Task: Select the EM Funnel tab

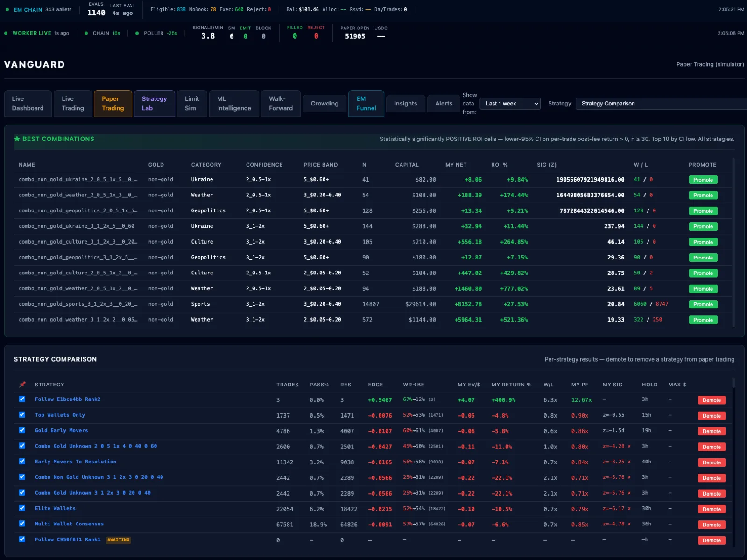Action: point(366,104)
